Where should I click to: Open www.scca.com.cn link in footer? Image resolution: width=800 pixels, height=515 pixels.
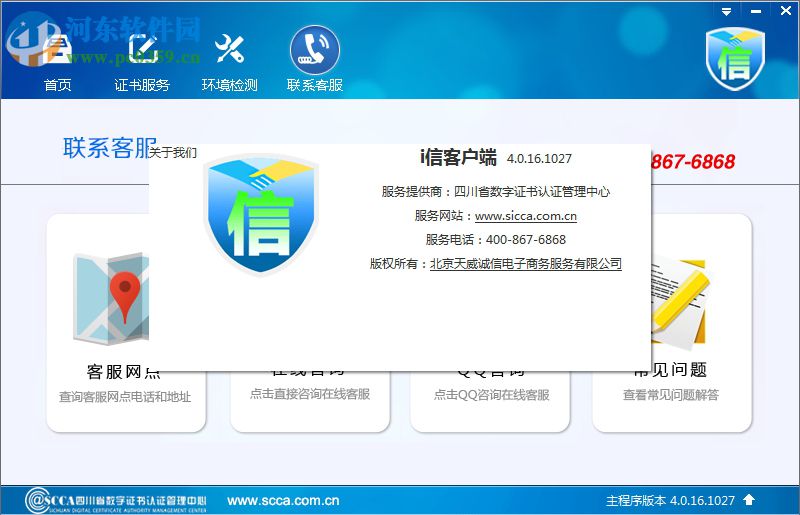coord(283,501)
